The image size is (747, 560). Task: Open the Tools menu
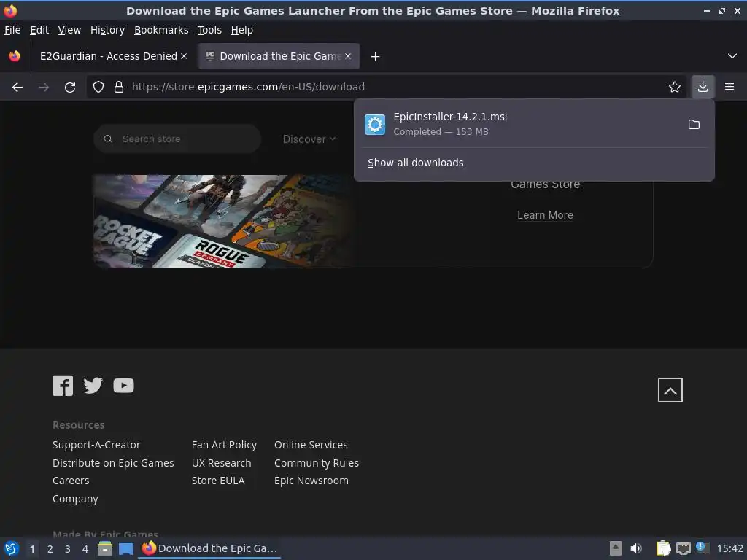click(x=209, y=30)
